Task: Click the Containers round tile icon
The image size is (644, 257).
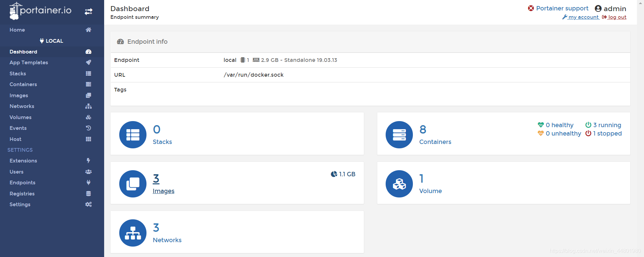Action: [399, 135]
